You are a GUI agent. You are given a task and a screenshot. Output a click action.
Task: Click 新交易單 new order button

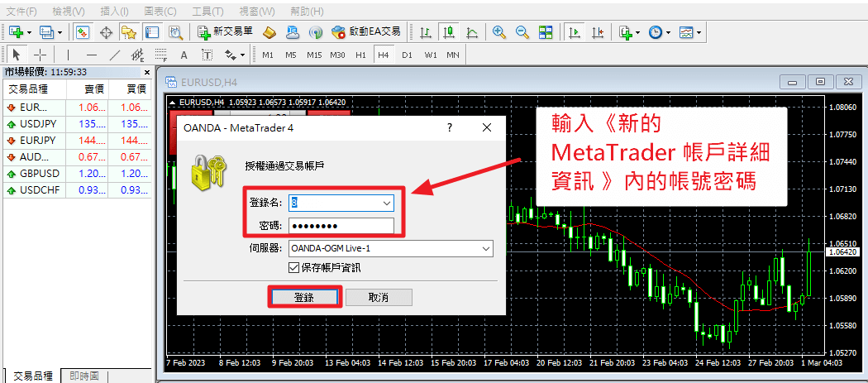coord(227,32)
